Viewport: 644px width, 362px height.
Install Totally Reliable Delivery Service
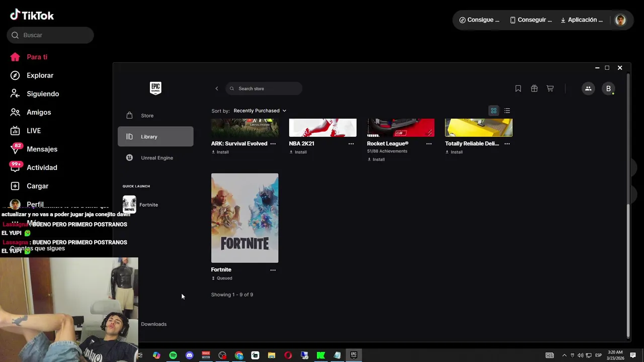pos(454,152)
